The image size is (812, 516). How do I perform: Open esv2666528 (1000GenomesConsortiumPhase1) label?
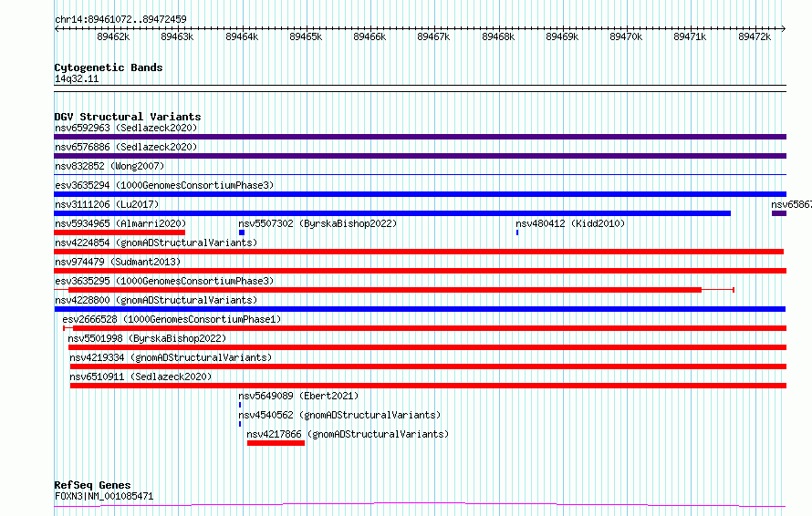[x=172, y=319]
